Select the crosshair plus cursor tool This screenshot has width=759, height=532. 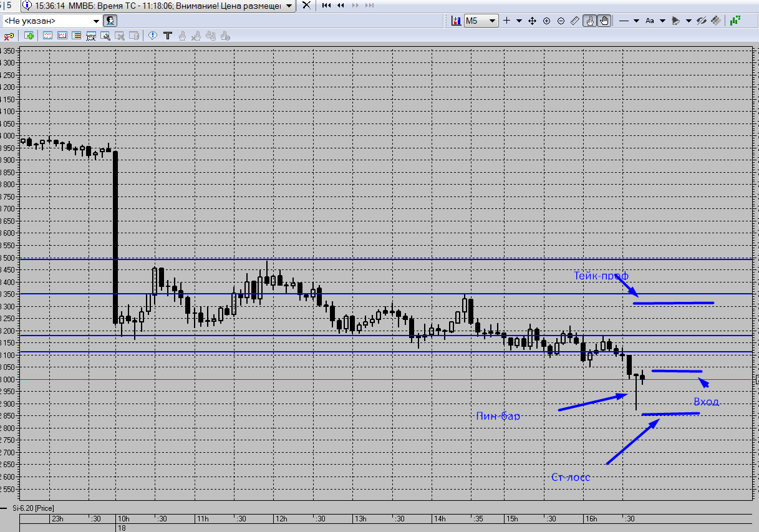[x=506, y=21]
